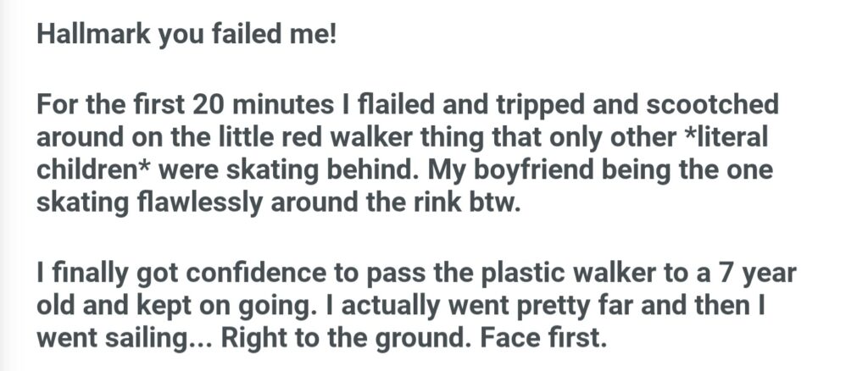This screenshot has width=868, height=371.
Task: Click the phrase 'little red walker'
Action: click(311, 137)
